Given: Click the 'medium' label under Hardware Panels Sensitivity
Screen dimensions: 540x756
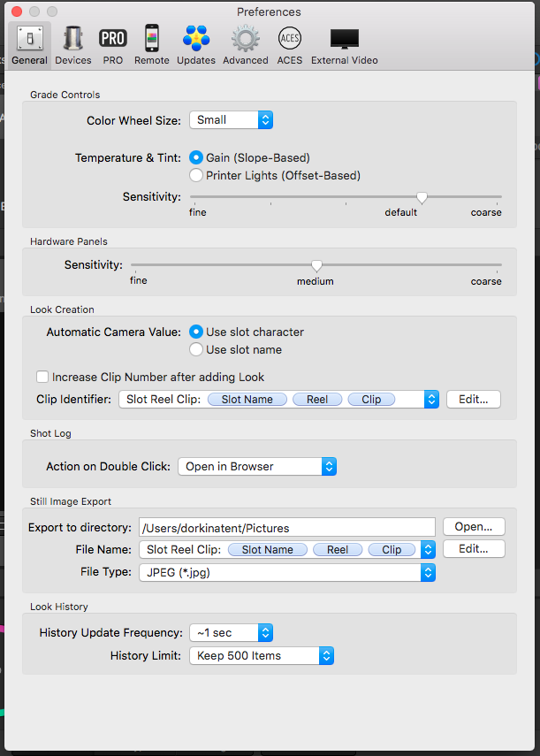Looking at the screenshot, I should coord(315,281).
